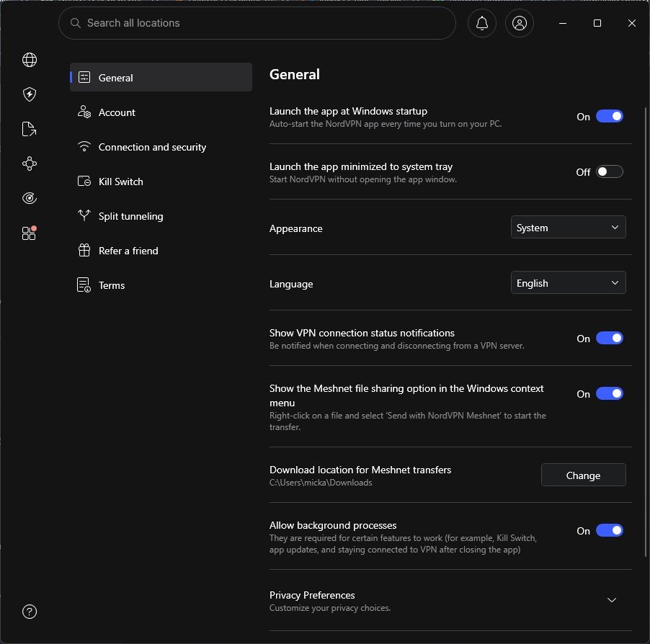Open the Account settings section
Image resolution: width=650 pixels, height=644 pixels.
(x=161, y=112)
